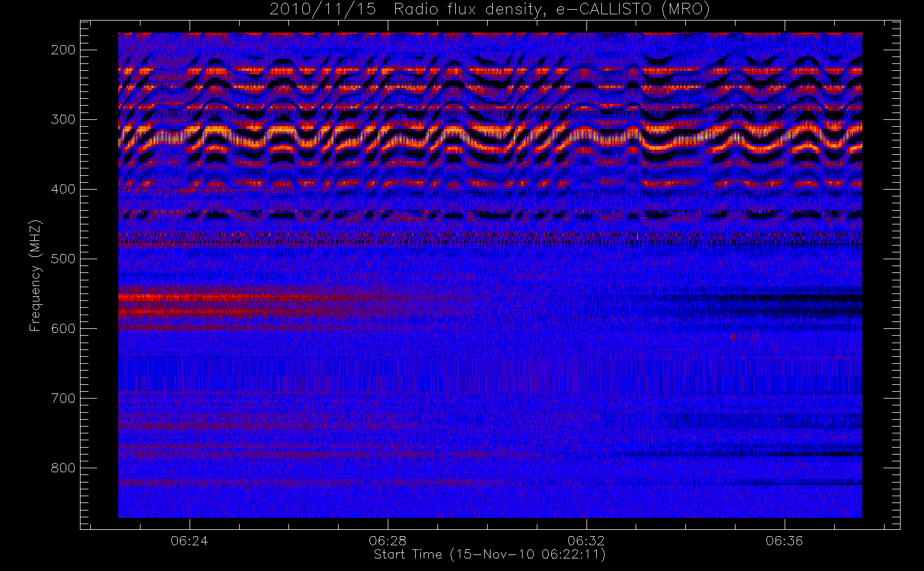Image resolution: width=924 pixels, height=571 pixels.
Task: Click the 06:32 time tick label
Action: pyautogui.click(x=586, y=540)
